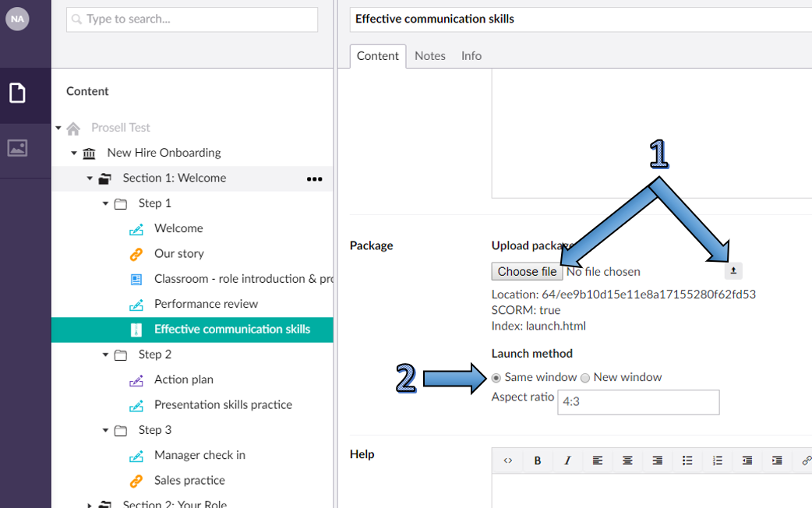Open the Info tab
This screenshot has width=812, height=508.
point(471,55)
